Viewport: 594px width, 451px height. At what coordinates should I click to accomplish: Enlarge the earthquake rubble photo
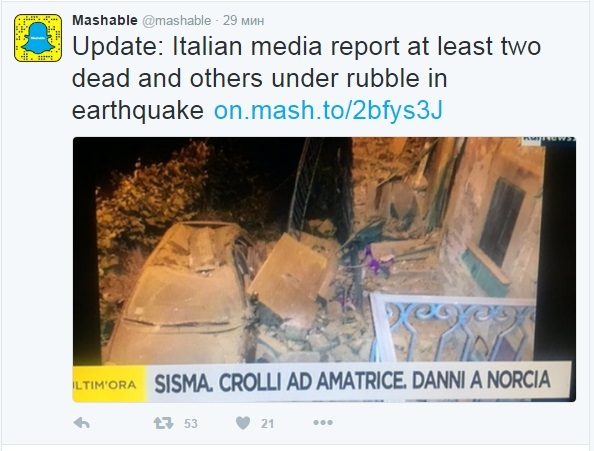(324, 269)
